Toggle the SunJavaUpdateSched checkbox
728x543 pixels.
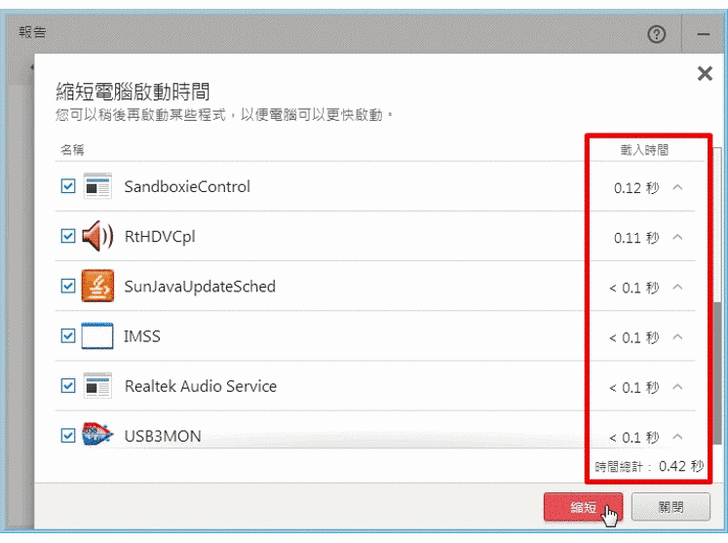pos(68,286)
